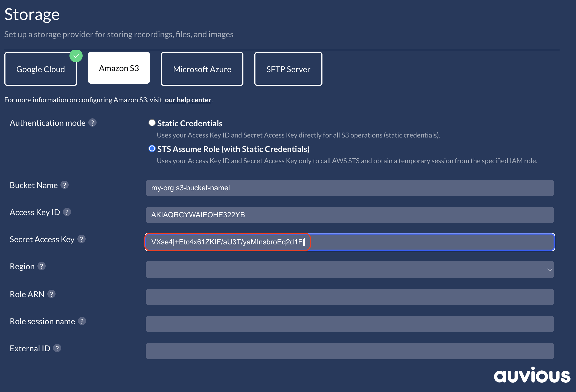The height and width of the screenshot is (392, 576).
Task: Click help icon beside Role session name
Action: (x=82, y=321)
